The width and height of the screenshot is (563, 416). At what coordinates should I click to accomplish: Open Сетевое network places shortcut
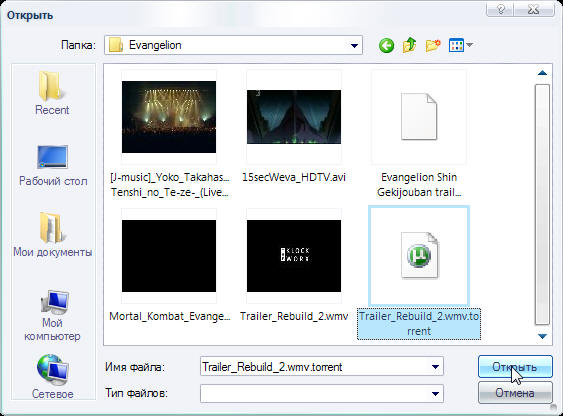[52, 377]
